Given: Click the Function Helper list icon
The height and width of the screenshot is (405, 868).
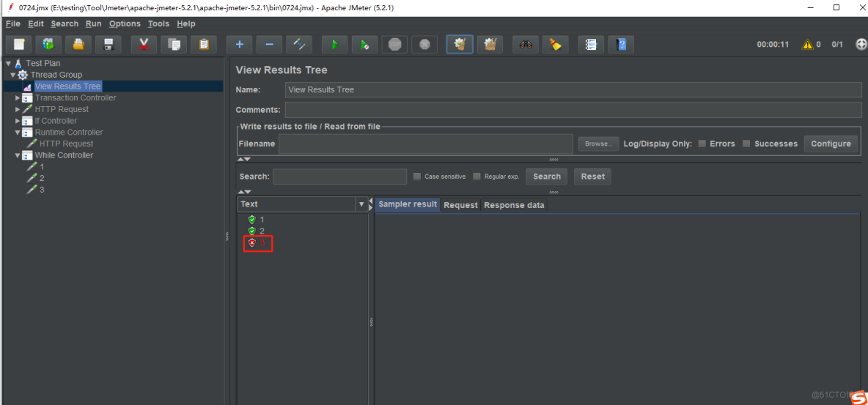Looking at the screenshot, I should coord(591,45).
